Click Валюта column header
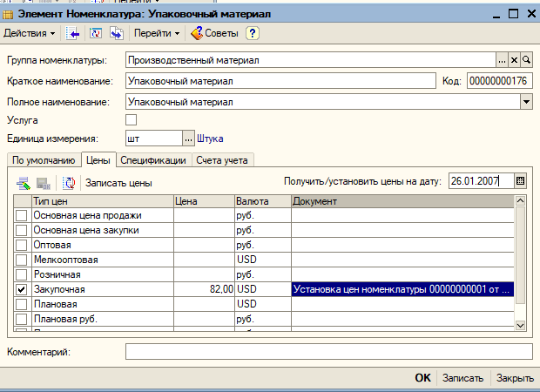 (263, 201)
